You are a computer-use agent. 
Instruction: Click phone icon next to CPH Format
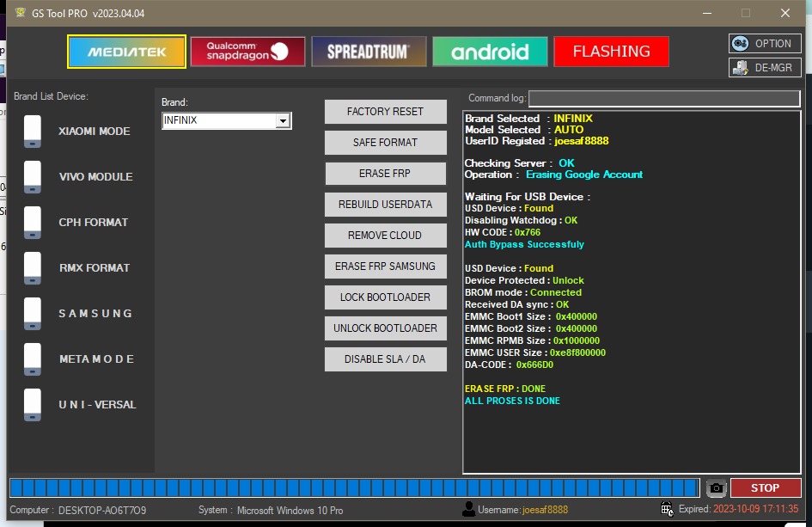(x=33, y=223)
